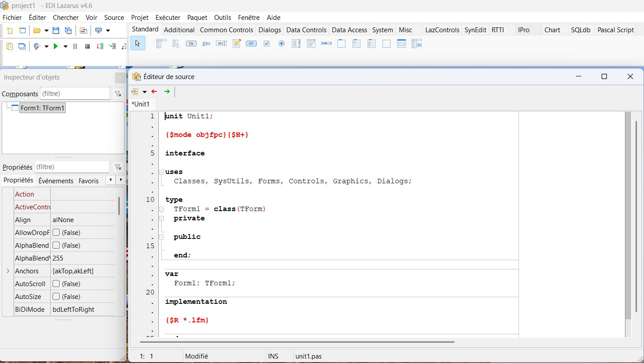This screenshot has width=644, height=363.
Task: Select the TLabel 'Abc' component
Action: 206,44
